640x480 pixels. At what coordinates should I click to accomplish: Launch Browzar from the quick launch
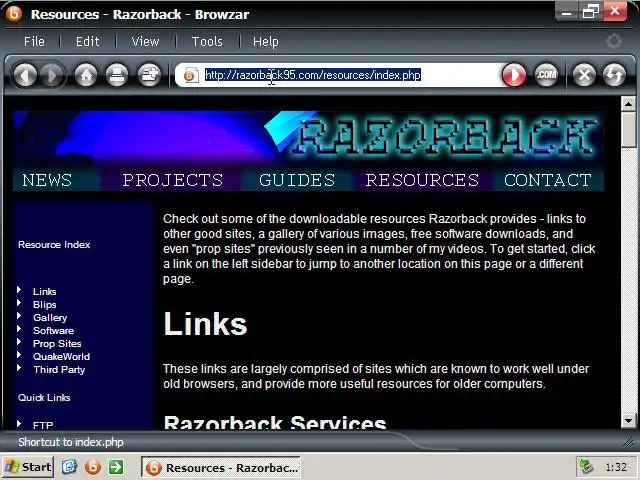[x=93, y=467]
